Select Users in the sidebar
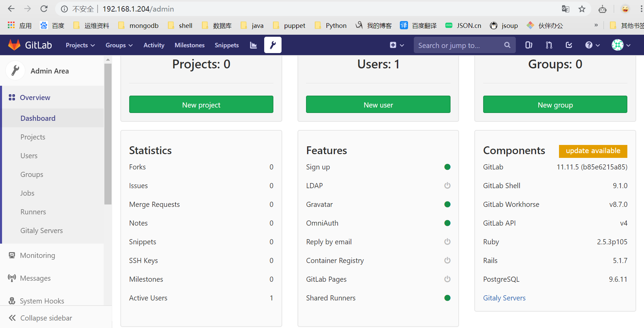The height and width of the screenshot is (328, 644). click(x=53, y=155)
